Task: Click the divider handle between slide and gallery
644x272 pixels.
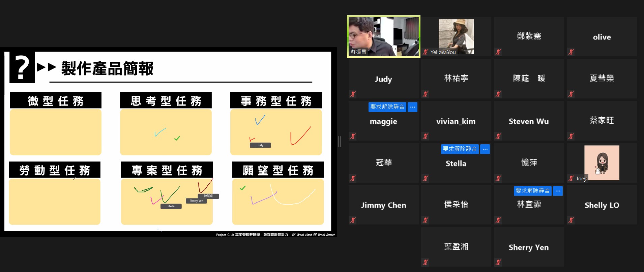Action: pos(340,142)
